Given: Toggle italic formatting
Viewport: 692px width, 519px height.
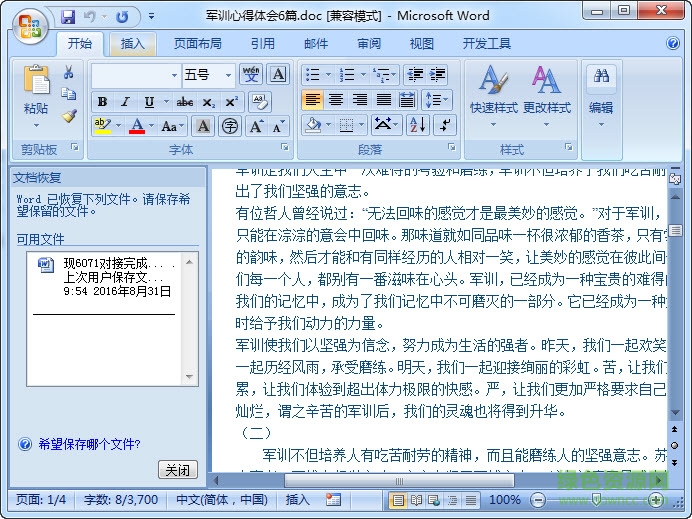Looking at the screenshot, I should pos(125,102).
